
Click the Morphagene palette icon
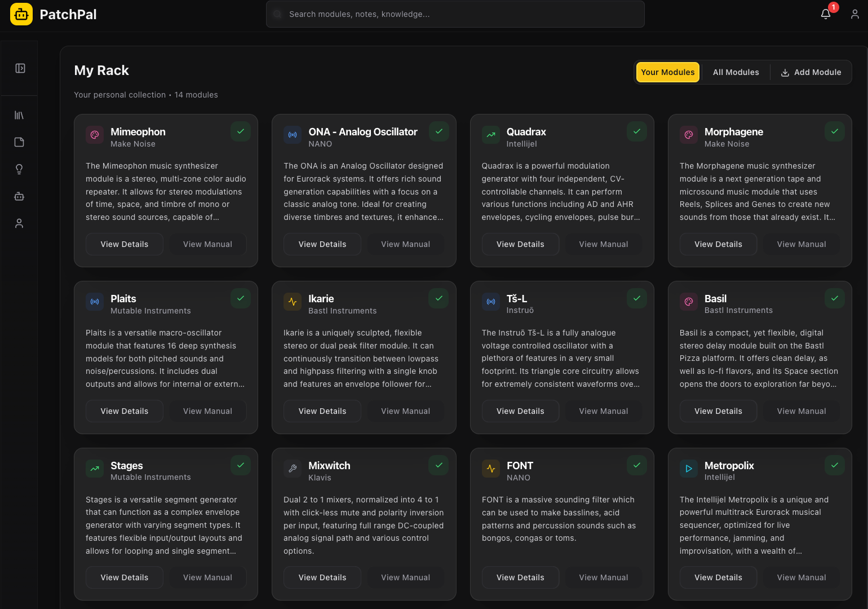(689, 135)
